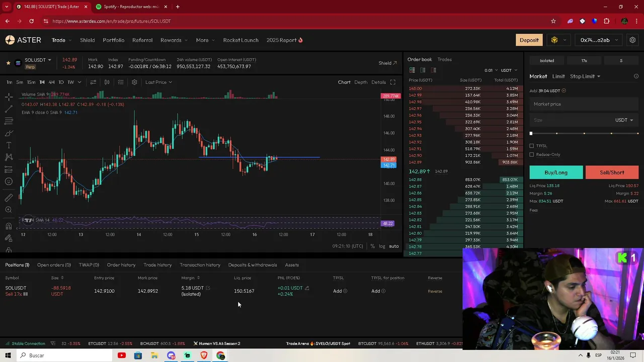644x362 pixels.
Task: Toggle percent scale on the chart
Action: pos(372,246)
